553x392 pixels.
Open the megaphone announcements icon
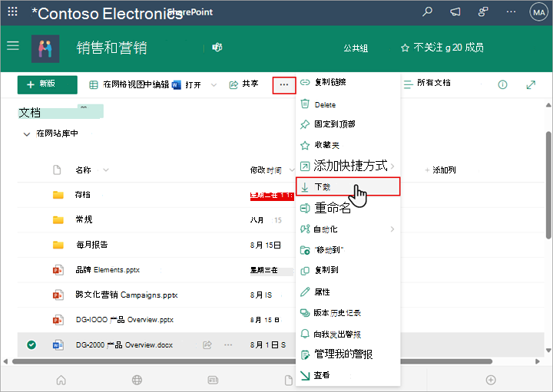[x=455, y=12]
